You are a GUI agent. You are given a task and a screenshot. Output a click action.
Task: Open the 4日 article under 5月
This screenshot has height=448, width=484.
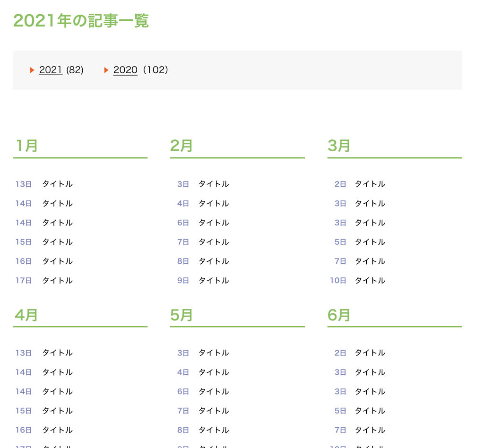[214, 372]
